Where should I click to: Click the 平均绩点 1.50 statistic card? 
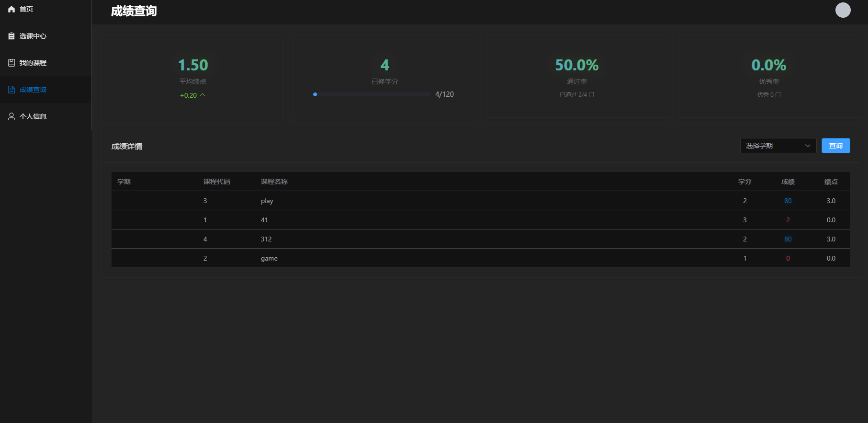(x=192, y=77)
